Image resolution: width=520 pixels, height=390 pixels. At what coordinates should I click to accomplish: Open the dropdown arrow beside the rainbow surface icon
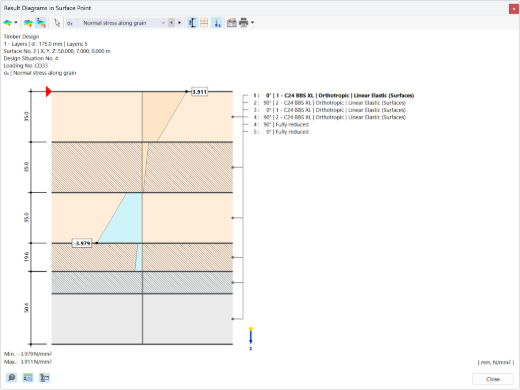click(16, 23)
